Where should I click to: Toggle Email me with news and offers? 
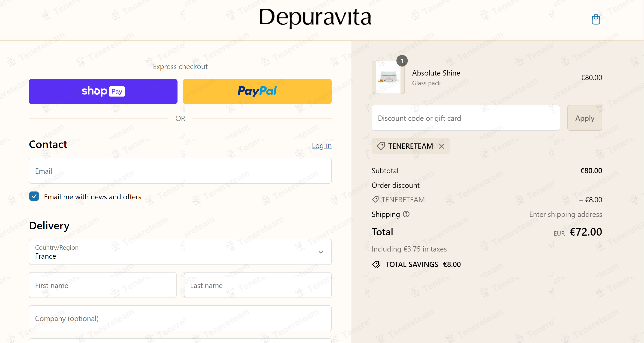point(34,196)
